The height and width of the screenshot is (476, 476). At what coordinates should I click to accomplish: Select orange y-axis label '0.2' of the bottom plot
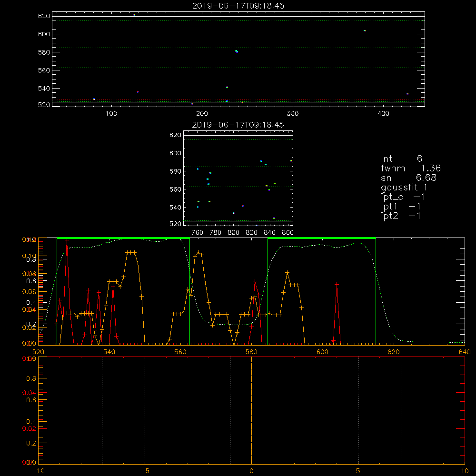pyautogui.click(x=31, y=443)
